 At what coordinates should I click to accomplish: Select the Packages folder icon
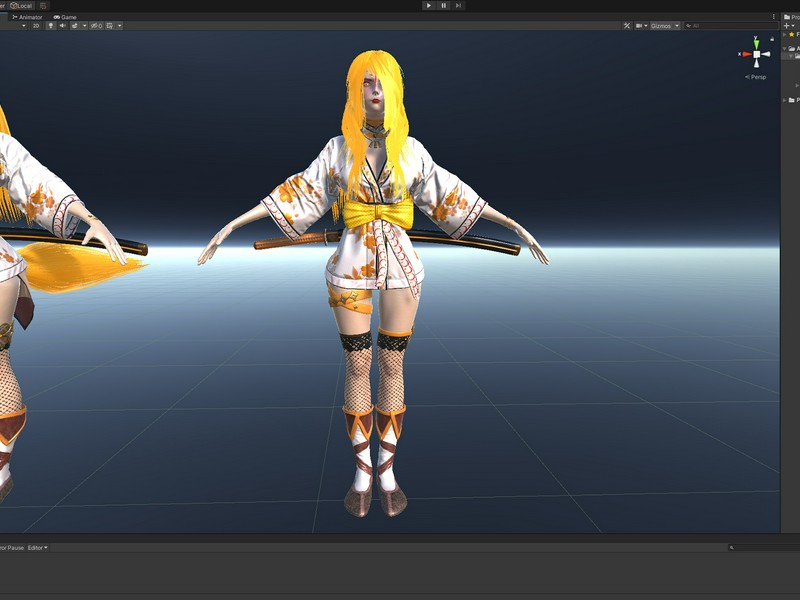pyautogui.click(x=792, y=100)
